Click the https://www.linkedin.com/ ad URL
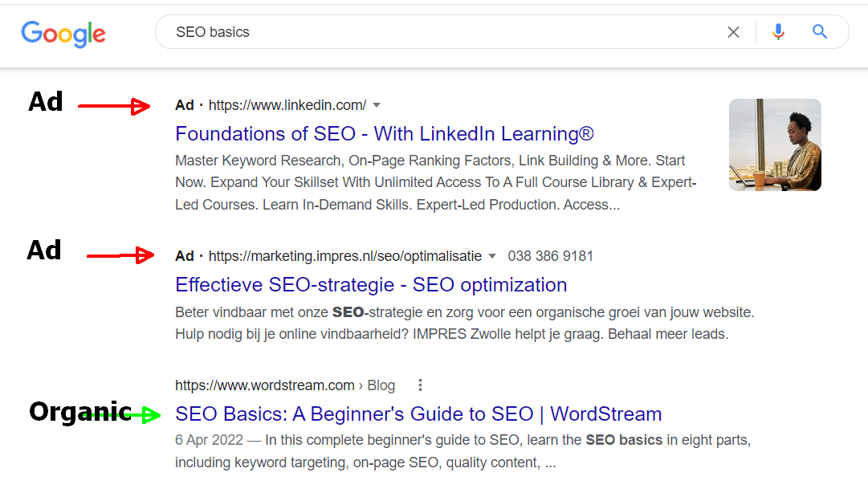Image resolution: width=868 pixels, height=501 pixels. tap(287, 105)
